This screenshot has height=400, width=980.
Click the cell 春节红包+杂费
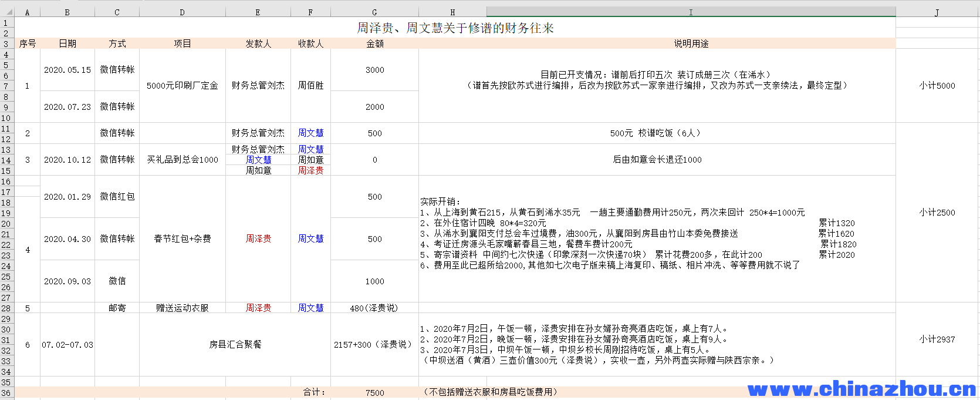point(182,239)
